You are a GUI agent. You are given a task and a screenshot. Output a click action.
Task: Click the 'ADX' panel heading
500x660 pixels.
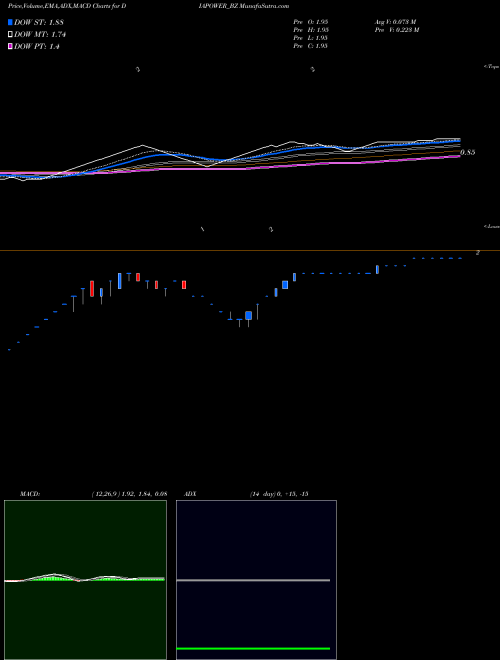(190, 494)
